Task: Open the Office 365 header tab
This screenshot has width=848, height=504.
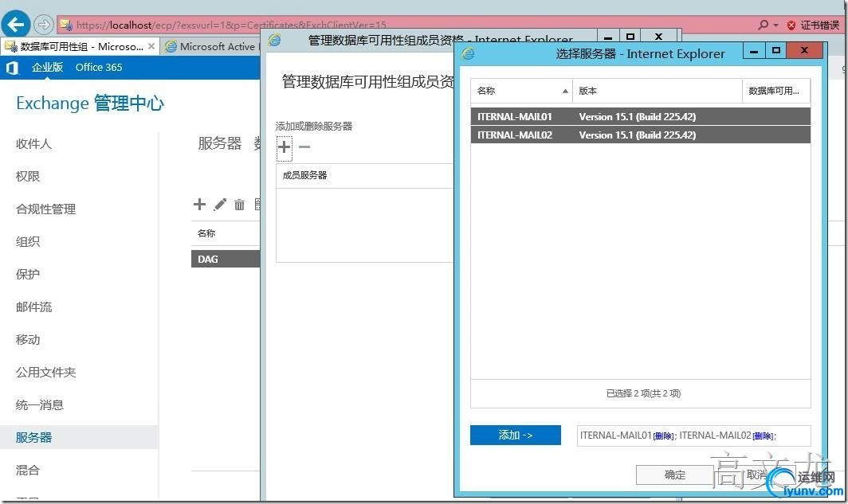Action: (x=99, y=68)
